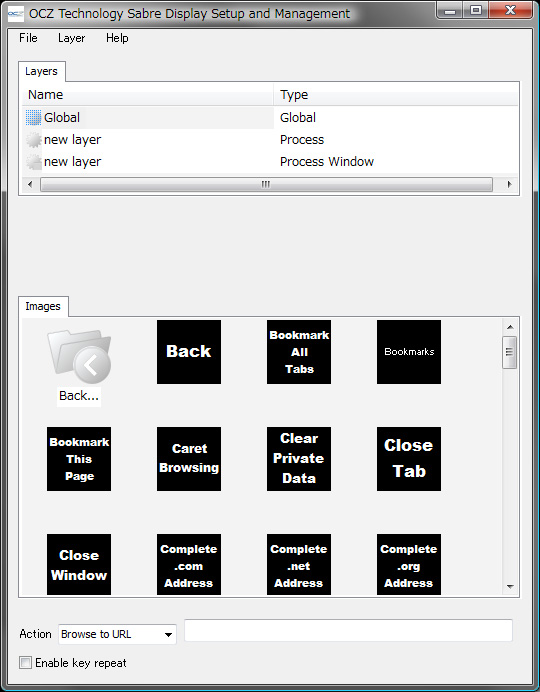Choose the Back key image
This screenshot has height=692, width=540.
[189, 352]
